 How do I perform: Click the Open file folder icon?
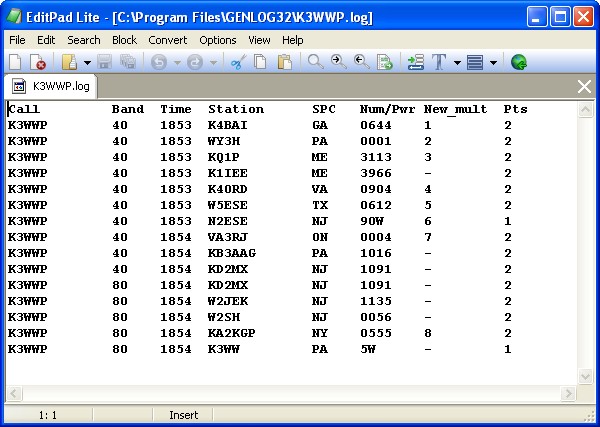[70, 62]
